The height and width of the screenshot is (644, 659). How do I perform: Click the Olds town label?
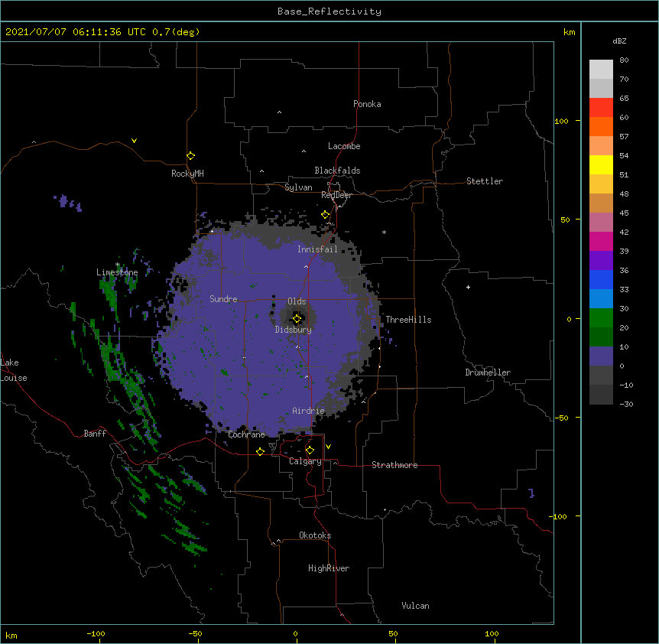point(297,301)
